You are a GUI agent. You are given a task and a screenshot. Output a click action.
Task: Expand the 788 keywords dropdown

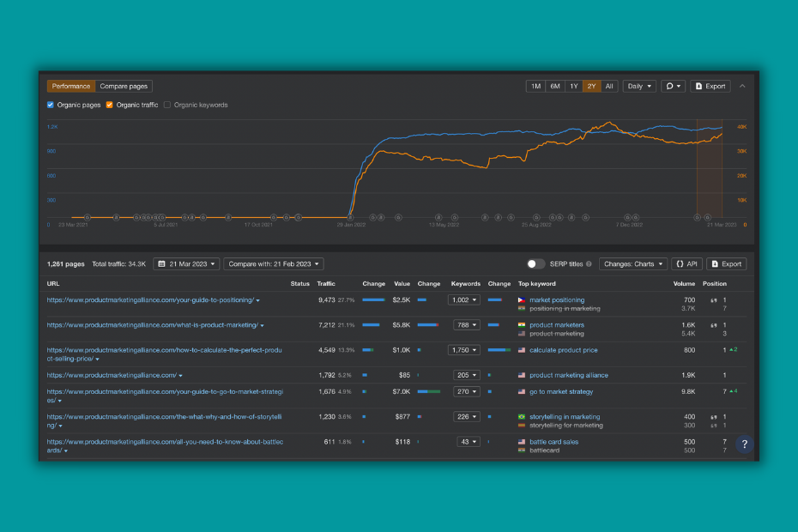coord(466,325)
